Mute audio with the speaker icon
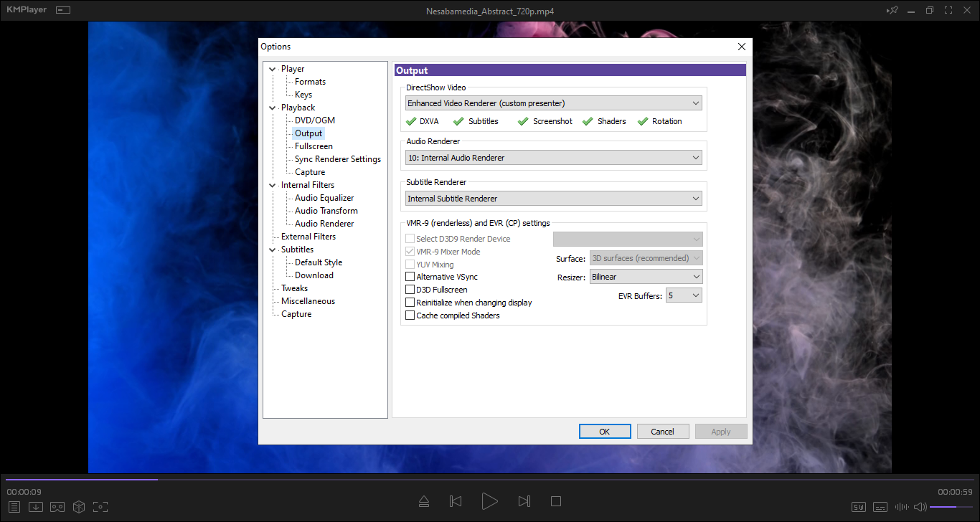 (920, 508)
